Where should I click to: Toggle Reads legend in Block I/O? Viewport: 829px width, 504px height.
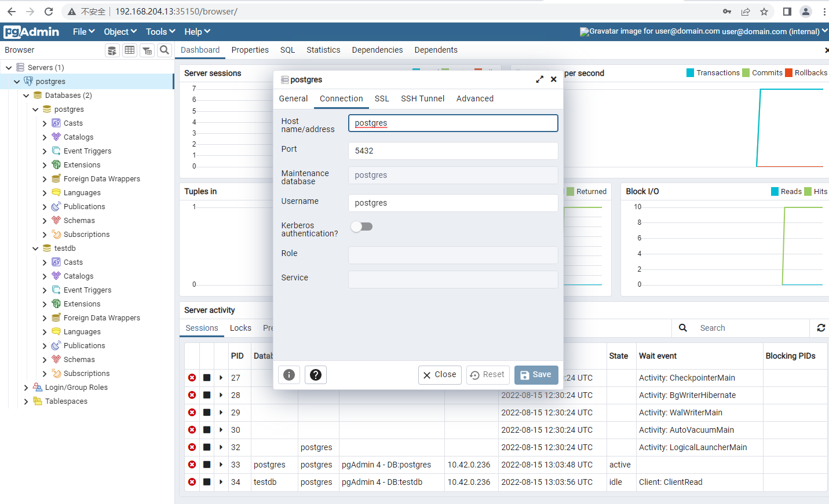[786, 192]
